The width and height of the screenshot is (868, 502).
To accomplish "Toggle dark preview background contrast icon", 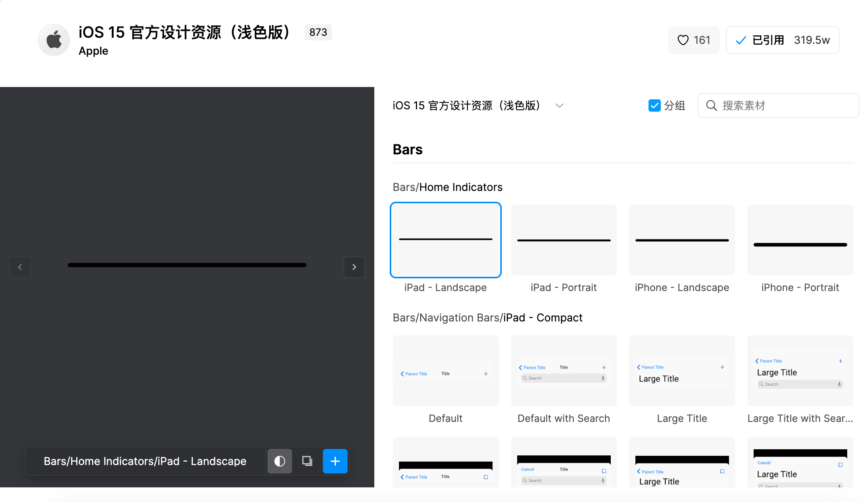I will point(280,461).
